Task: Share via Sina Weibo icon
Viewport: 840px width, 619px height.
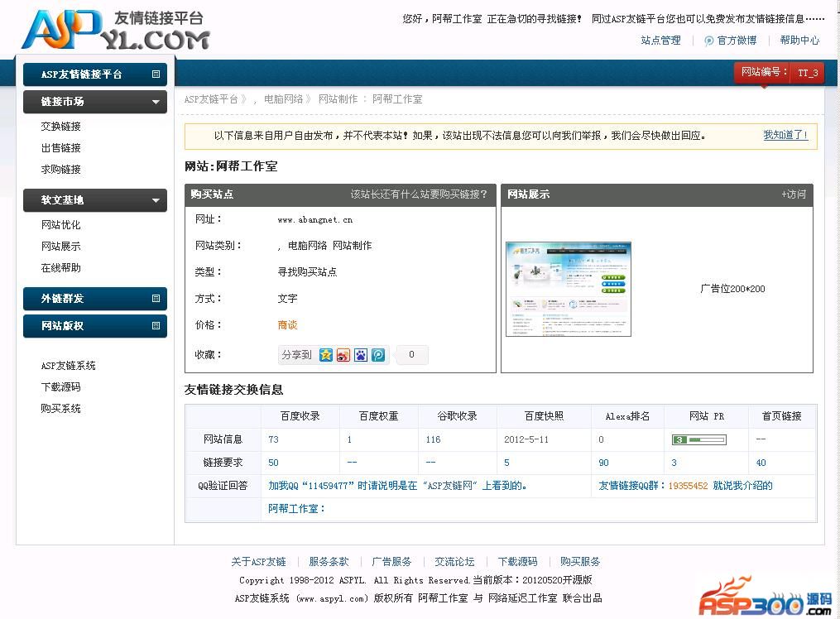Action: (343, 355)
